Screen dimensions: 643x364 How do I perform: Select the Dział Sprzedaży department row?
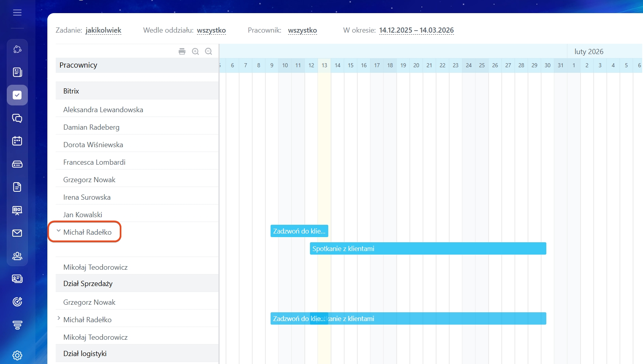(88, 284)
